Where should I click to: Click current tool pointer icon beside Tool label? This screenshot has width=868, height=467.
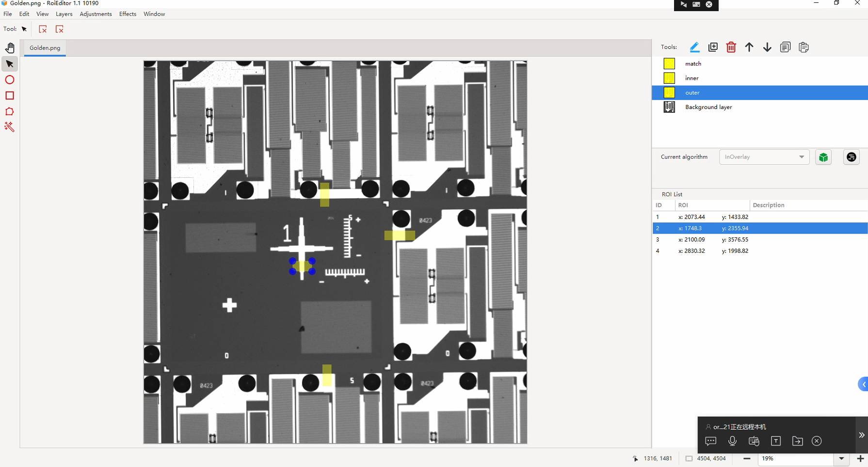pos(24,29)
